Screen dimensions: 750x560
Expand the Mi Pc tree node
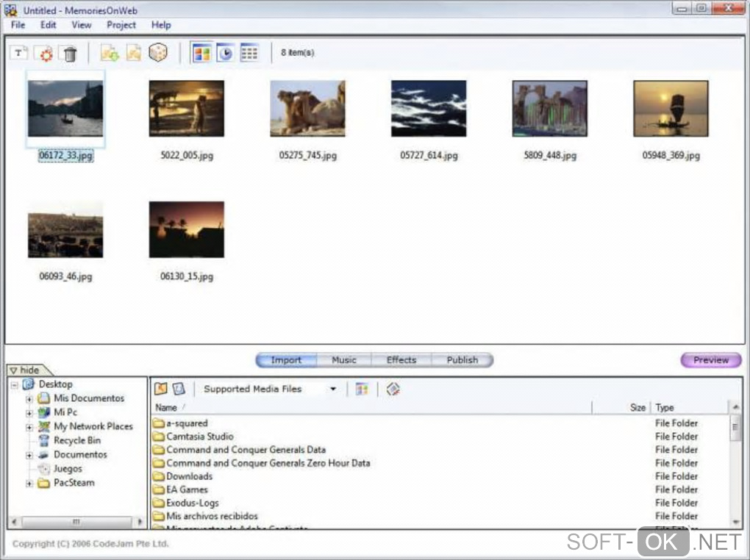click(29, 413)
